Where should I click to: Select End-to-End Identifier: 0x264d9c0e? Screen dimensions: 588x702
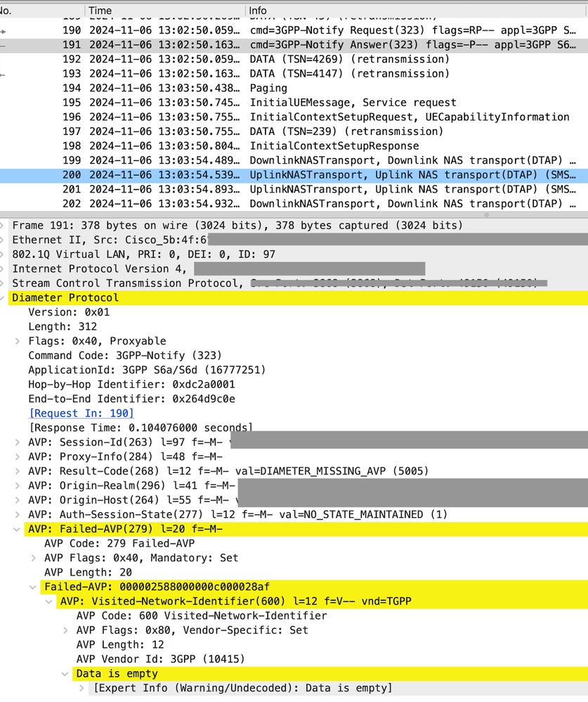tap(131, 399)
